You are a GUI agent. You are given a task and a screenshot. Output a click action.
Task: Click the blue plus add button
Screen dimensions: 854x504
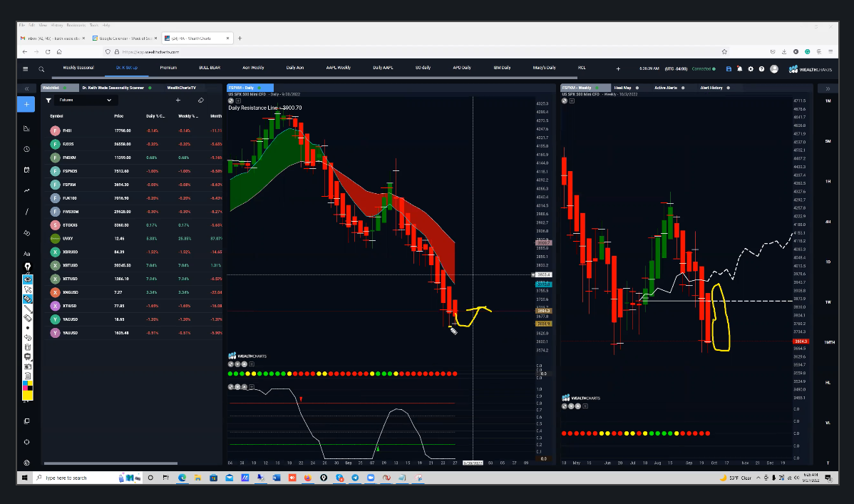[x=26, y=104]
